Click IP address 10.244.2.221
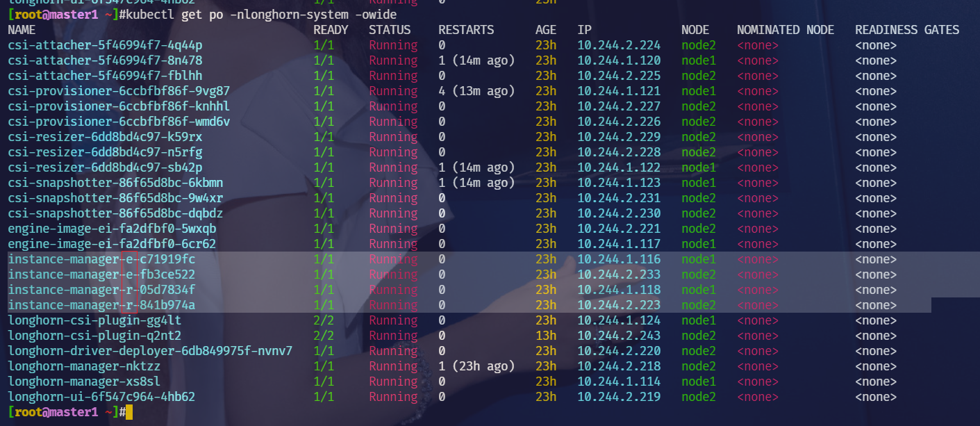 click(619, 229)
